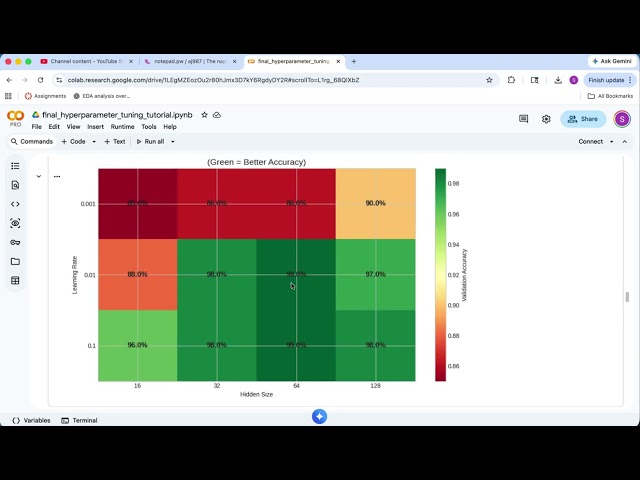640x480 pixels.
Task: Click the Connect button
Action: pos(590,142)
